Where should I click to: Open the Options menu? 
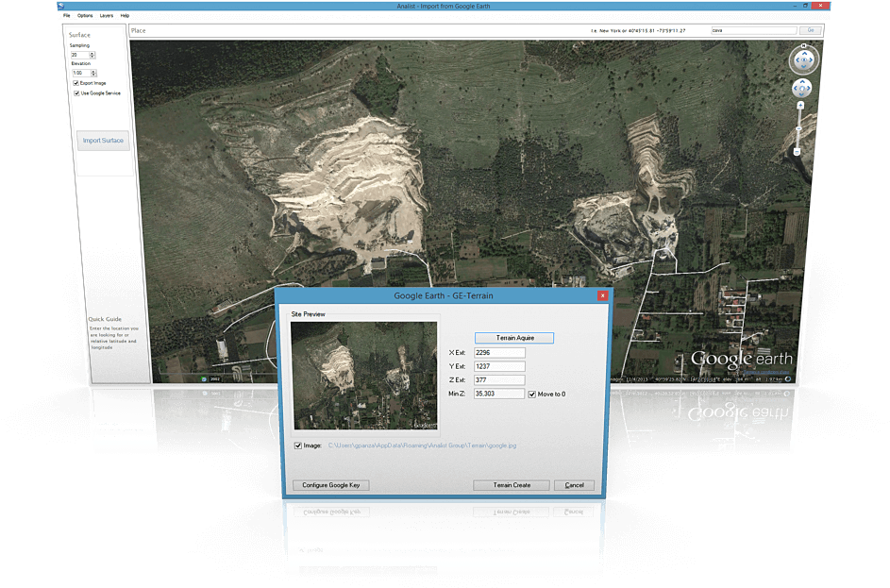(85, 15)
